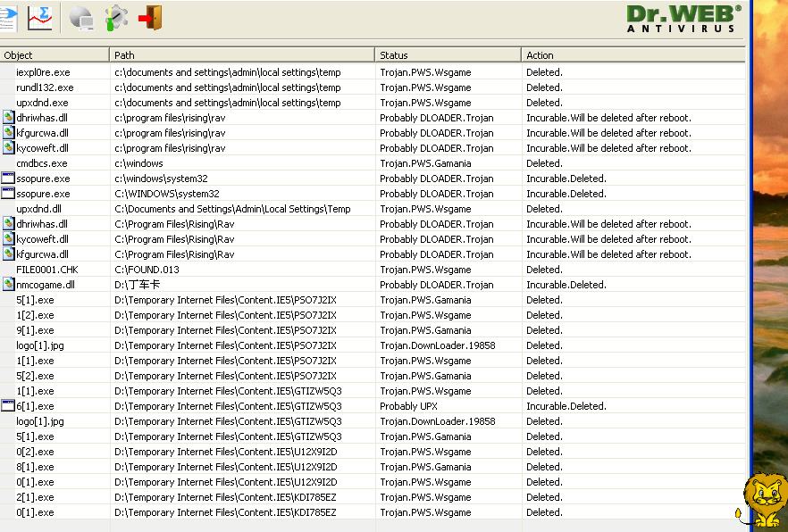Click the report list toolbar icon
Viewport: 788px width, 532px height.
pos(7,16)
